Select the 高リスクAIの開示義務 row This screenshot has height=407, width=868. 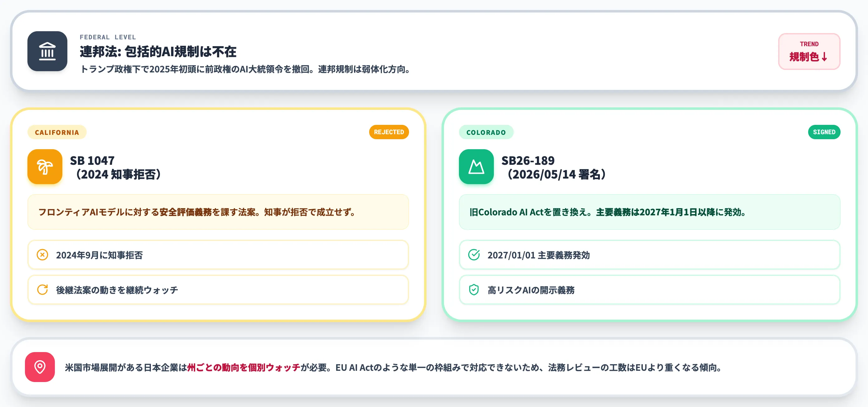click(649, 290)
